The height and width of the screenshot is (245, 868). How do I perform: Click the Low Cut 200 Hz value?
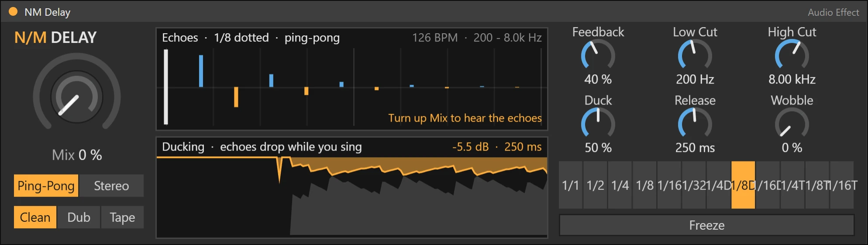(x=695, y=79)
